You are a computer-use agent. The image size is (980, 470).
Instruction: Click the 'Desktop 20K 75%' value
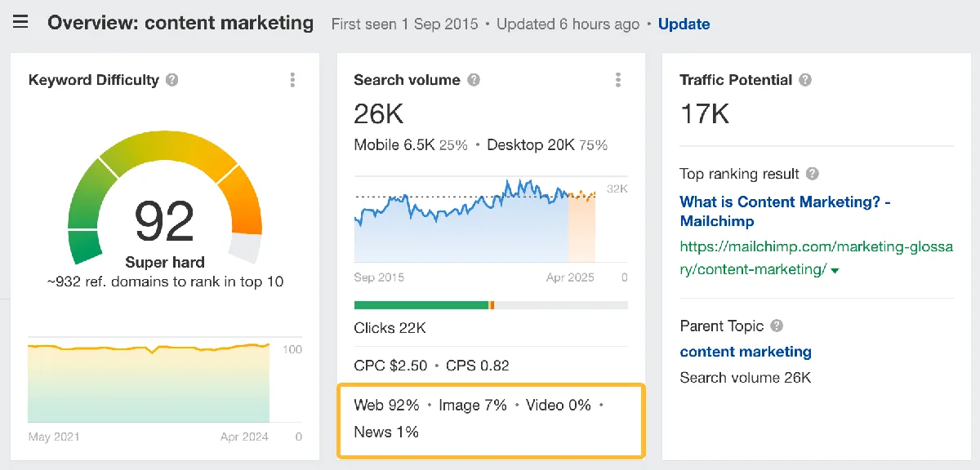(x=547, y=145)
